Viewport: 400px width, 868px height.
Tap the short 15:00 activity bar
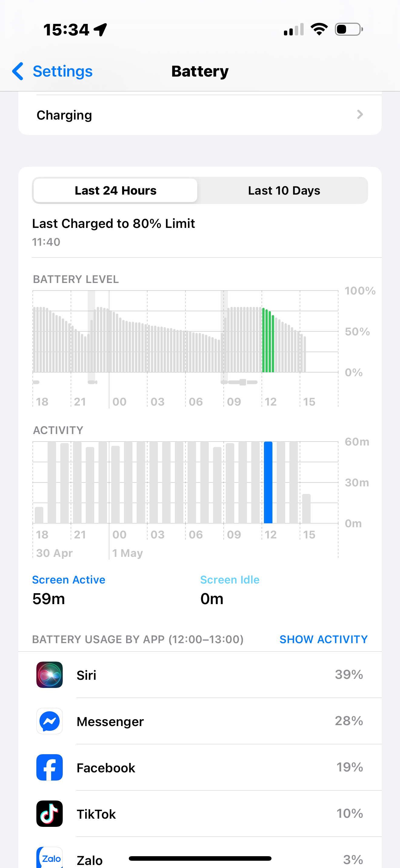(x=306, y=508)
